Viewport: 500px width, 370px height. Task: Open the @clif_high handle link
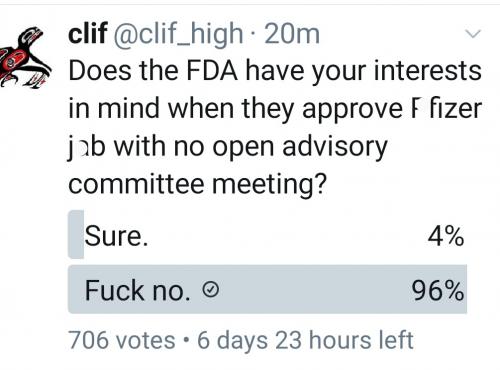pos(179,35)
